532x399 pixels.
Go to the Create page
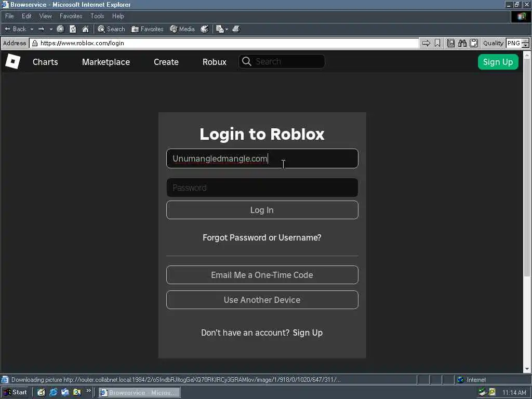tap(166, 62)
